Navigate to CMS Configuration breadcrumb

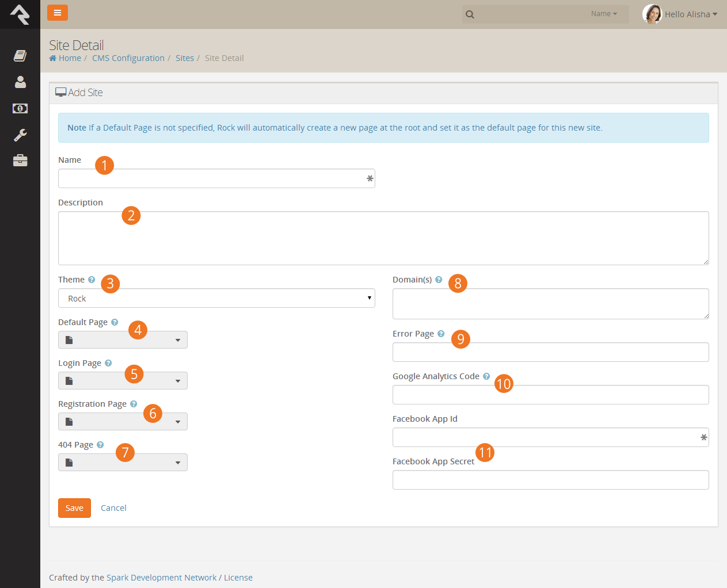128,58
